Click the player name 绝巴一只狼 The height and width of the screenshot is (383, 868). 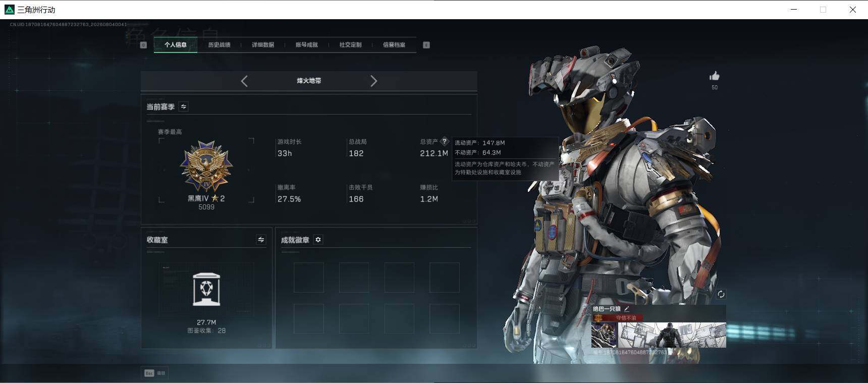pyautogui.click(x=607, y=309)
